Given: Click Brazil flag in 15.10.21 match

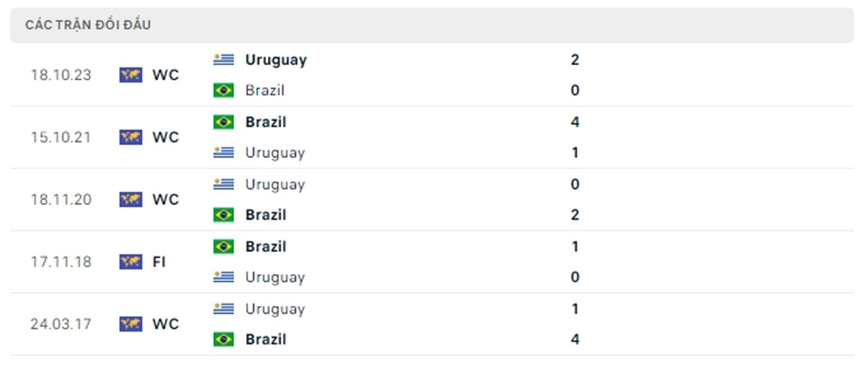Looking at the screenshot, I should pyautogui.click(x=224, y=122).
